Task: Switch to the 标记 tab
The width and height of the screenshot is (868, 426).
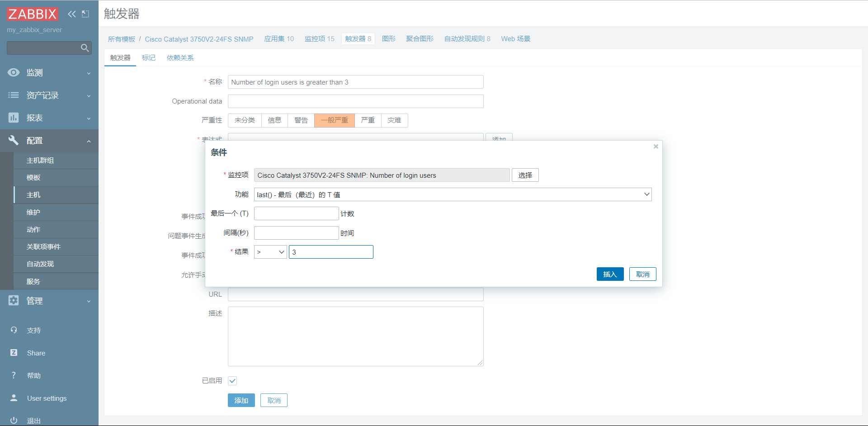Action: (x=149, y=58)
